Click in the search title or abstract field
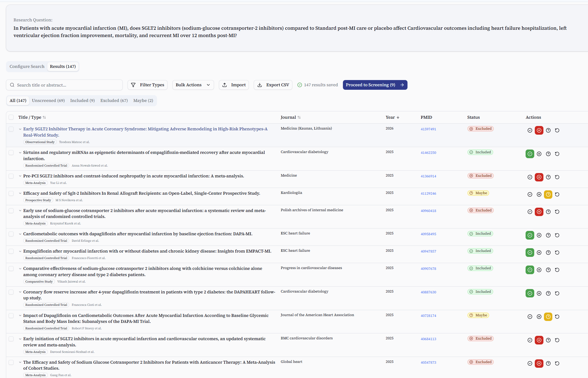Viewport: 588px width, 378px height. (x=64, y=85)
